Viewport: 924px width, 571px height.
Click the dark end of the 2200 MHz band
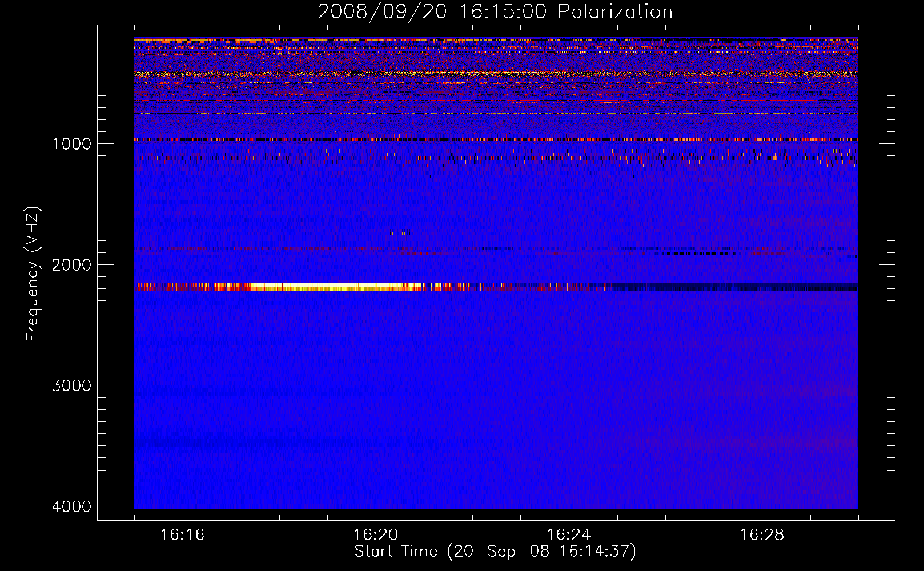(742, 287)
